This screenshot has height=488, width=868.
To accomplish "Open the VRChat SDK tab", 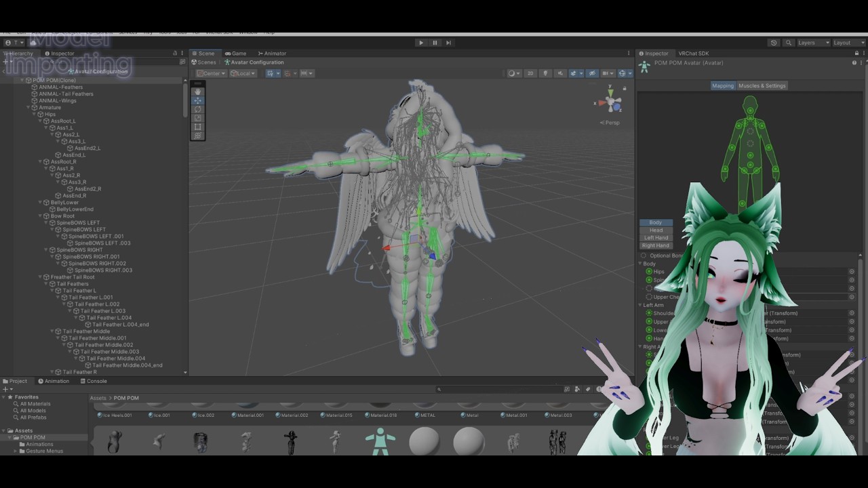I will [693, 54].
